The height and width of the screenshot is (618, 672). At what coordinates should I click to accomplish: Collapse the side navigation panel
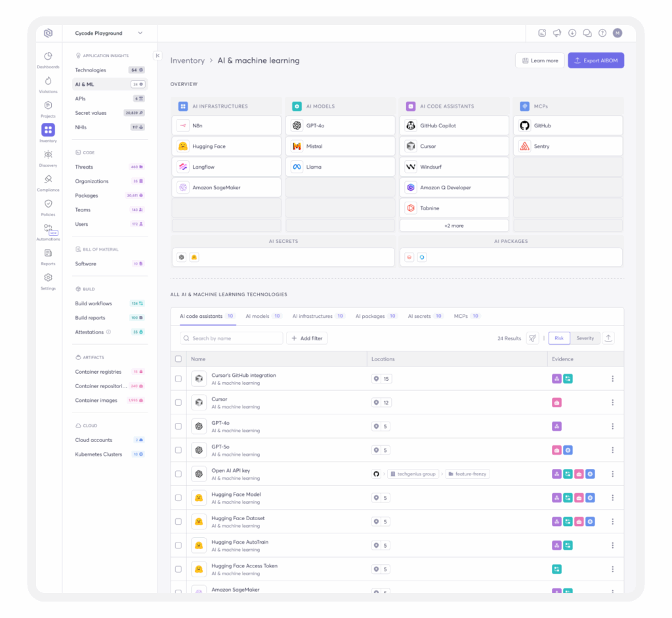[157, 56]
